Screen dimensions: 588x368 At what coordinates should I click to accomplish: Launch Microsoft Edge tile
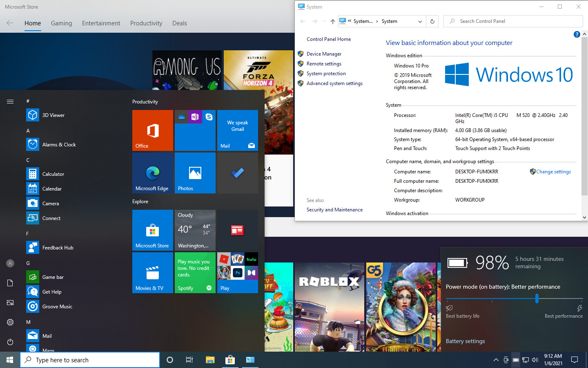(153, 173)
